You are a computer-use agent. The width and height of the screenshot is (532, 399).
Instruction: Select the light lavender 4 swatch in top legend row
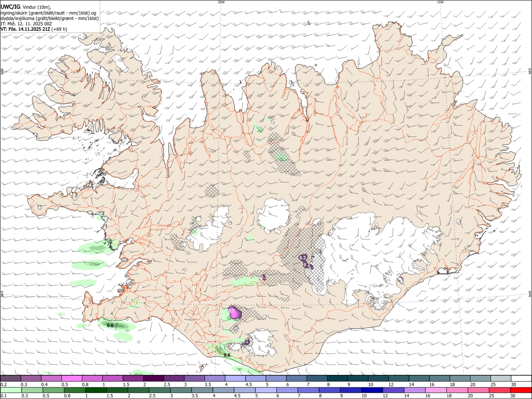click(x=234, y=378)
